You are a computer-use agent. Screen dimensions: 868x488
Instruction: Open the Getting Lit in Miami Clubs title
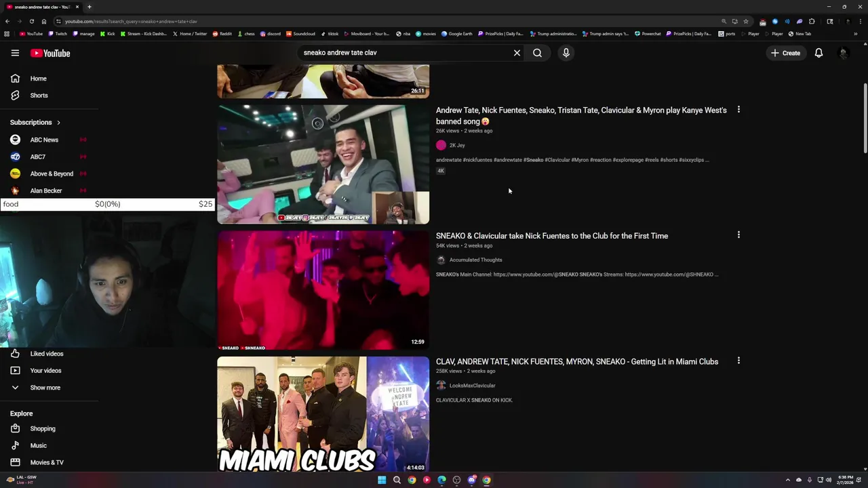pyautogui.click(x=577, y=362)
